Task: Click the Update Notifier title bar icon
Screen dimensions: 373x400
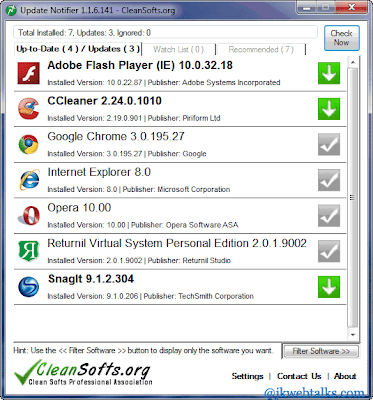Action: point(11,10)
